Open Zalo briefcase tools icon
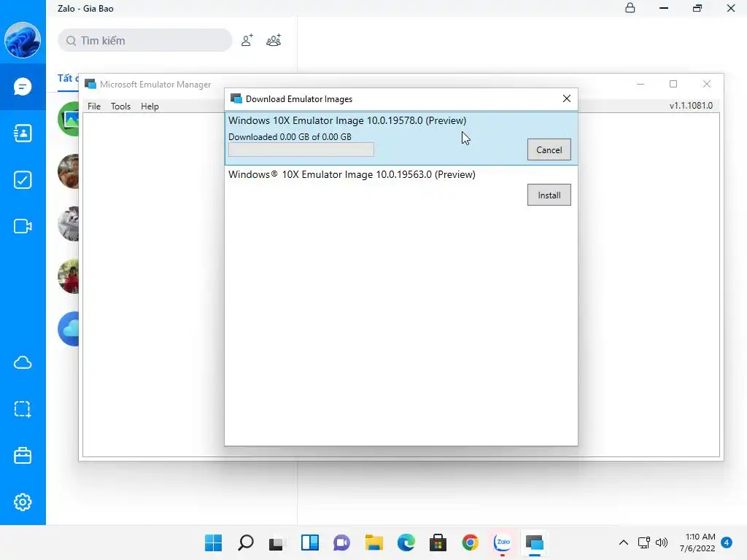The height and width of the screenshot is (560, 747). point(23,456)
